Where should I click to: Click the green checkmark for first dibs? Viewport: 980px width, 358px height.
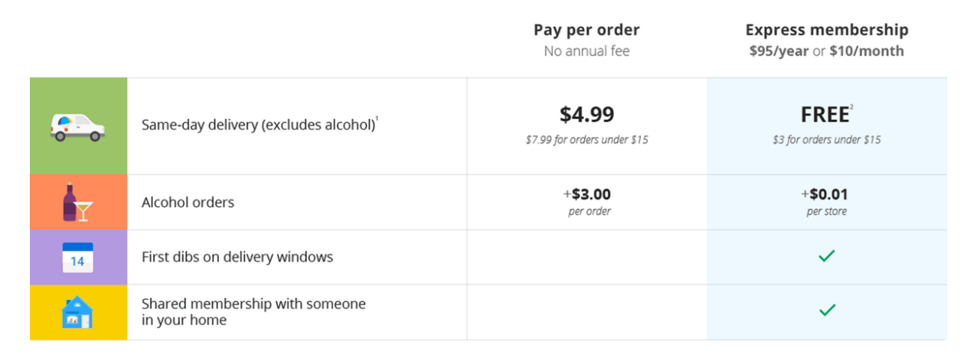826,257
